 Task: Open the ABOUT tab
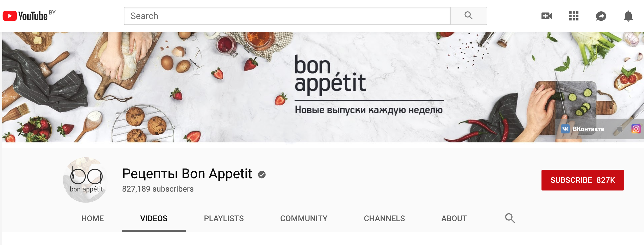pyautogui.click(x=454, y=218)
